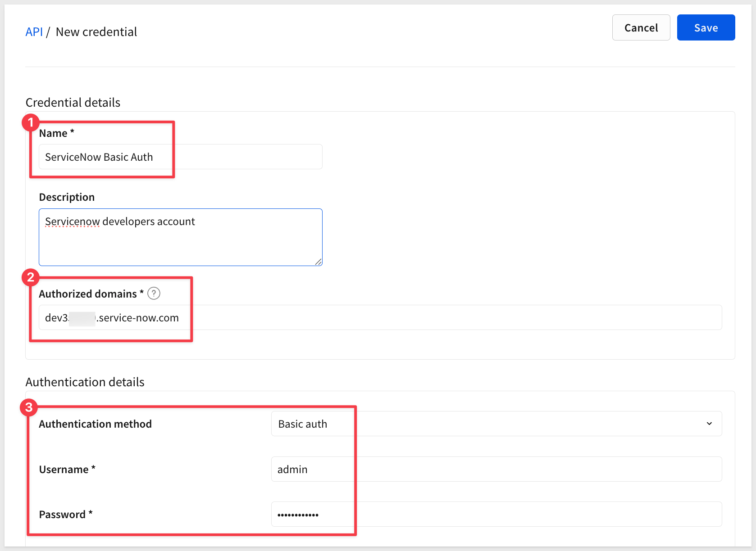
Task: Click the Credential details section heading
Action: [x=73, y=103]
